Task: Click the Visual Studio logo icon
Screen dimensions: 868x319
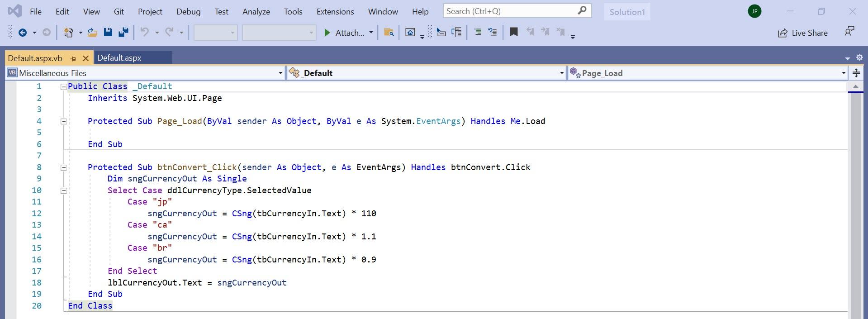Action: 14,11
